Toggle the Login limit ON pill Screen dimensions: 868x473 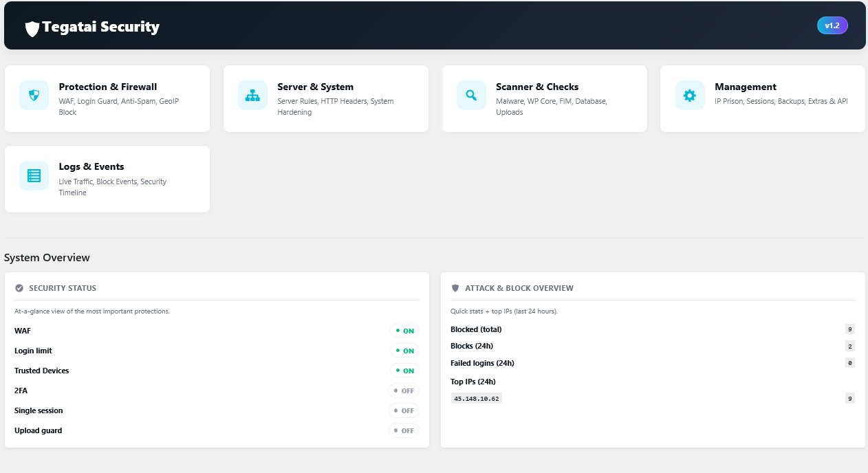click(404, 351)
